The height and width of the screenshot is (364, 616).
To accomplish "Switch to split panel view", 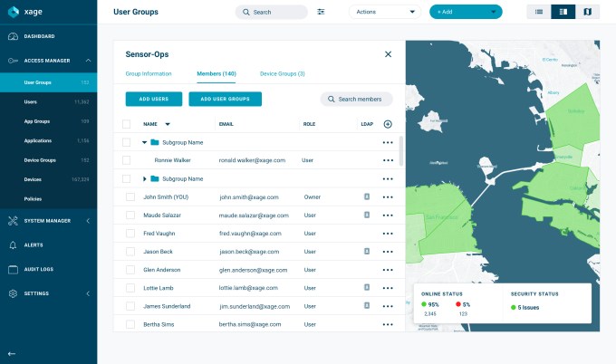I will pos(563,12).
